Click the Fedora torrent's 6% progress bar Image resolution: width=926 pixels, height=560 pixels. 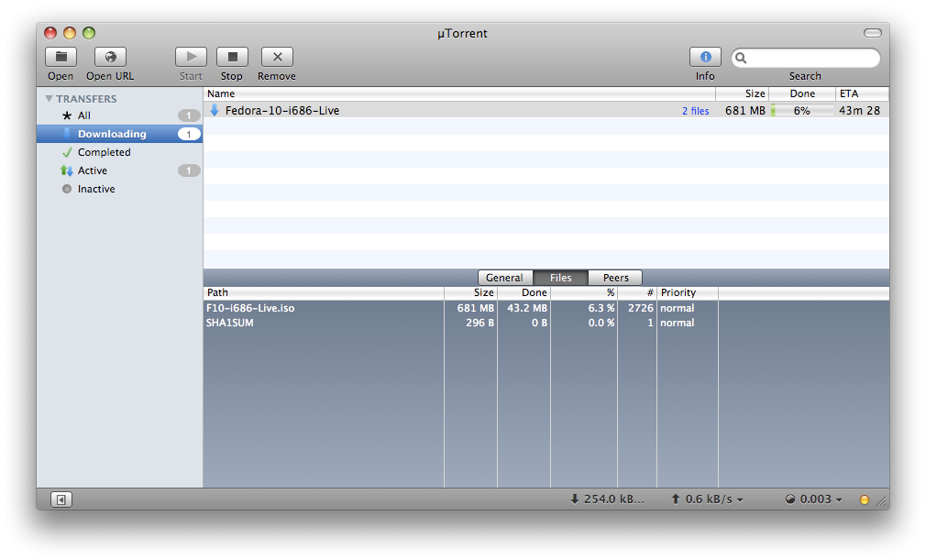pos(802,110)
